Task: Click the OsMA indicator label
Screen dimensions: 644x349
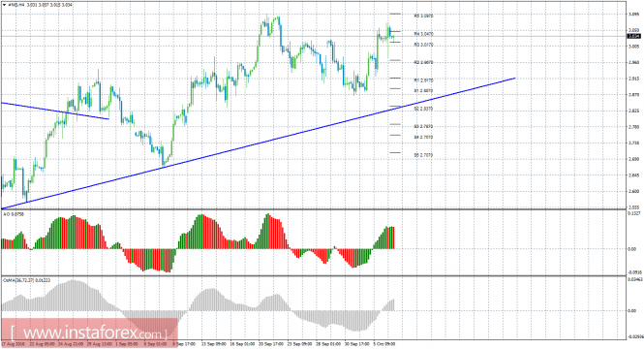Action: [x=27, y=280]
